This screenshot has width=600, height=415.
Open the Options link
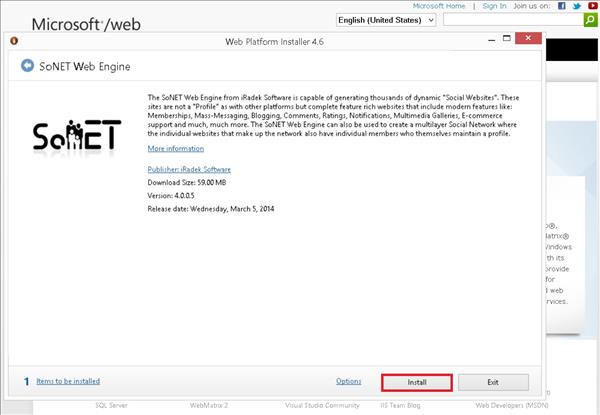[349, 381]
